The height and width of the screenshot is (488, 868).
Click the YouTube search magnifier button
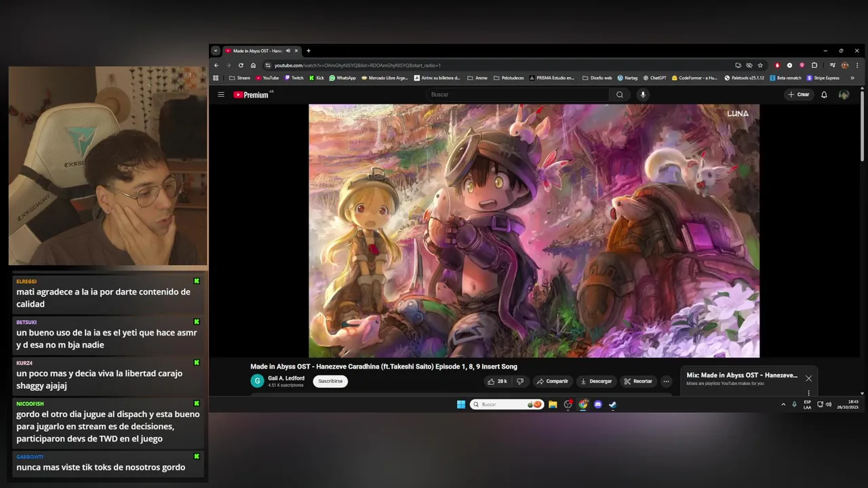pos(619,95)
